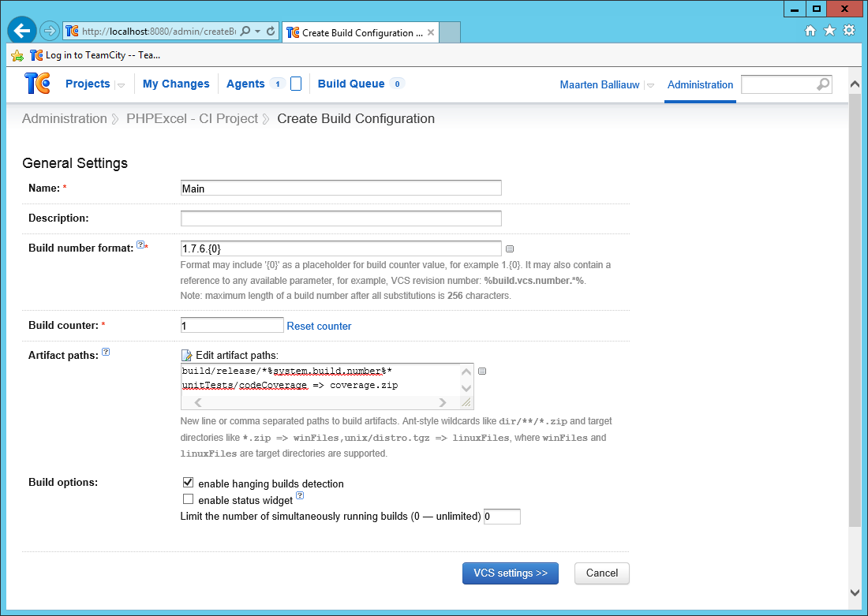The width and height of the screenshot is (868, 616).
Task: Open browser favorites with the star icon
Action: pos(829,30)
